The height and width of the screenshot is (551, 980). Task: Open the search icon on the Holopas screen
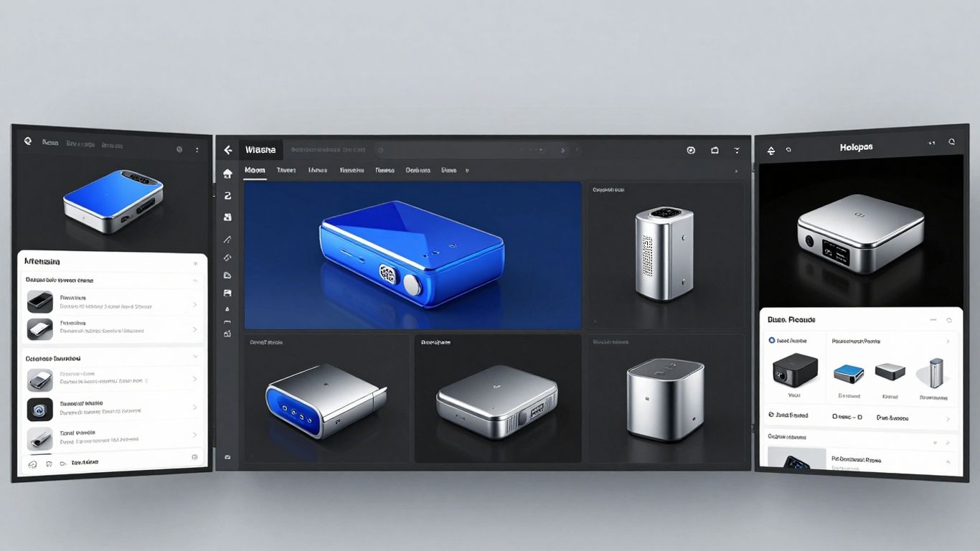click(x=951, y=142)
